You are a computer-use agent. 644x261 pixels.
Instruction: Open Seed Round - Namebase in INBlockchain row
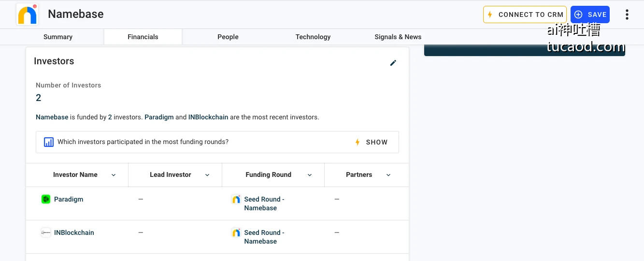coord(264,237)
